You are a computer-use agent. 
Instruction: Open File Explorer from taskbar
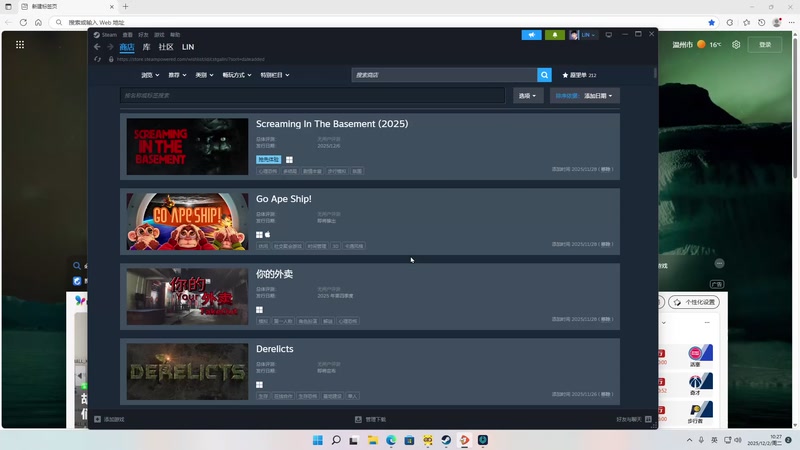point(372,440)
